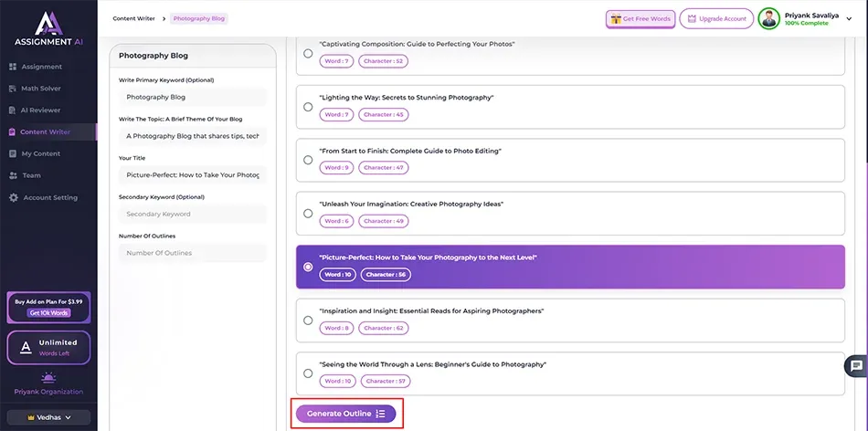
Task: Click the Get Free Words button
Action: [x=640, y=19]
